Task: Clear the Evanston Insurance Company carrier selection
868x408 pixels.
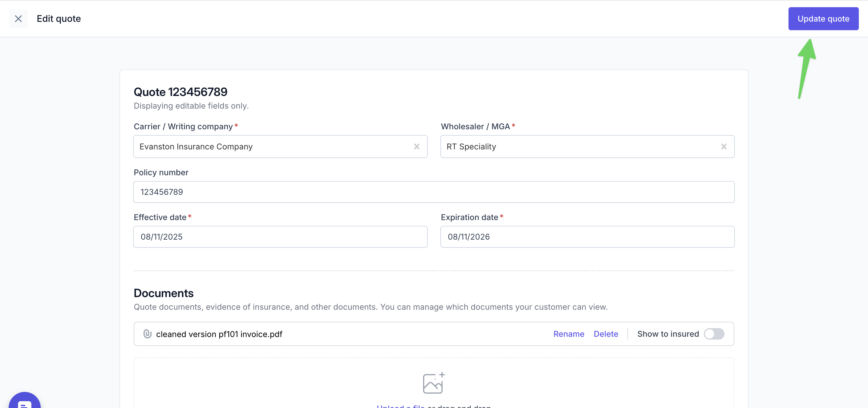Action: click(x=417, y=147)
